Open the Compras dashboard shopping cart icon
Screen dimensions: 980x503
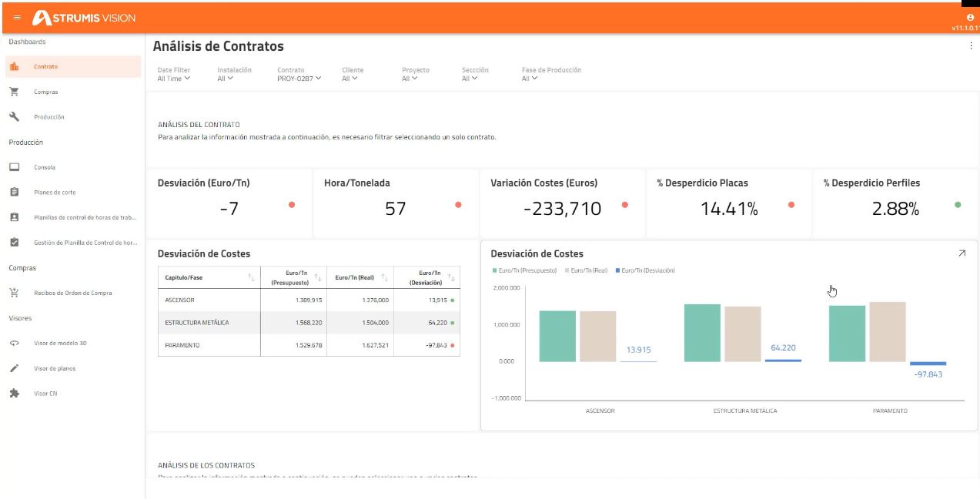point(14,92)
